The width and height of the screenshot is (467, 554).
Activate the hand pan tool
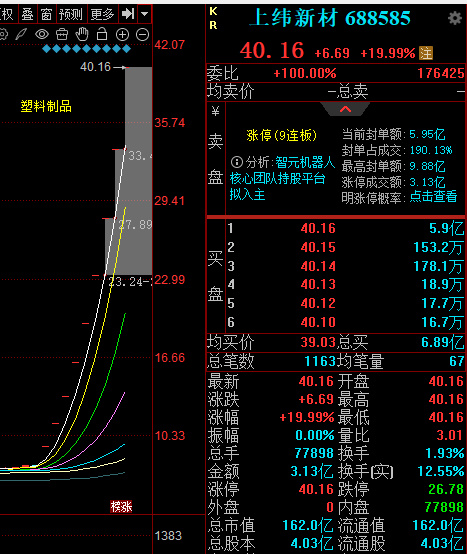[82, 34]
